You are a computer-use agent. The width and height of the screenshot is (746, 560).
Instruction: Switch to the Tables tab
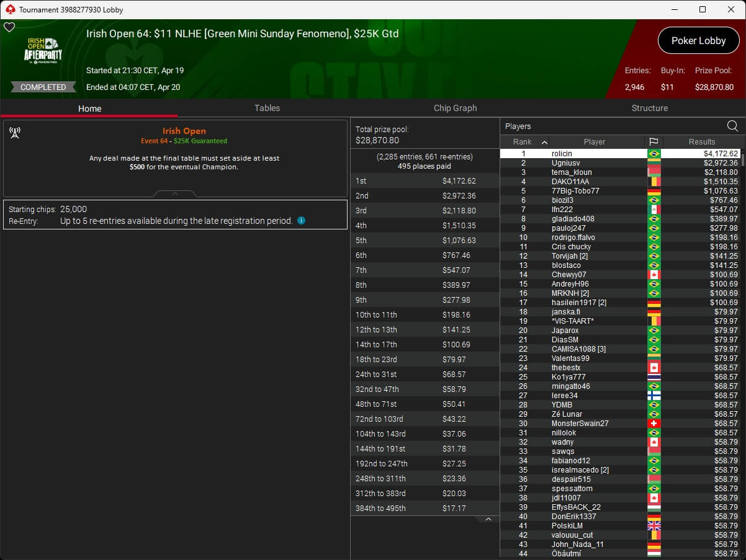click(267, 108)
